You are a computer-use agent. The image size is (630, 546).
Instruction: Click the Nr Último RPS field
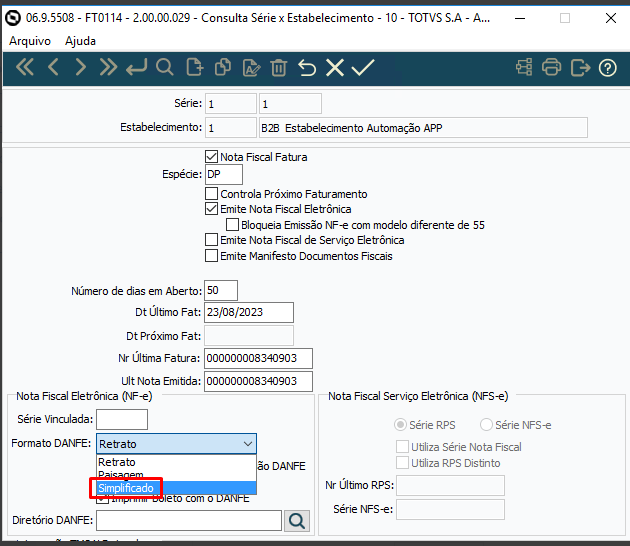pos(450,485)
